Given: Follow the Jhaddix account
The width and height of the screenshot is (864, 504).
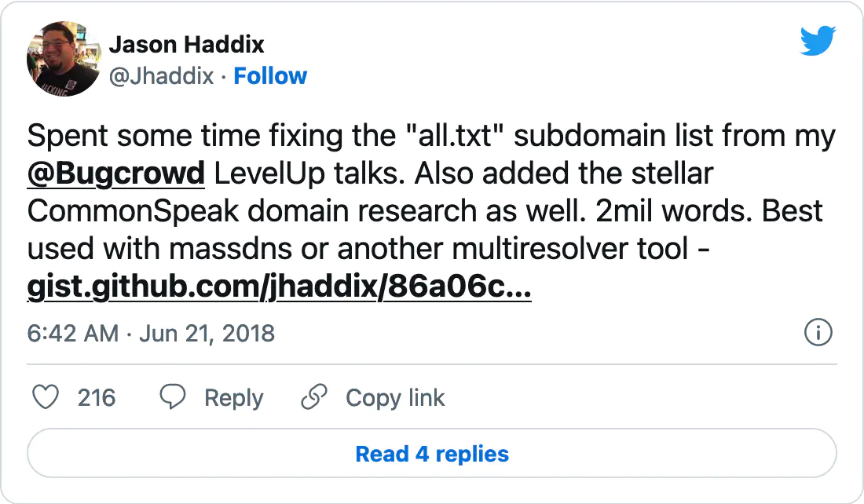Looking at the screenshot, I should [270, 76].
